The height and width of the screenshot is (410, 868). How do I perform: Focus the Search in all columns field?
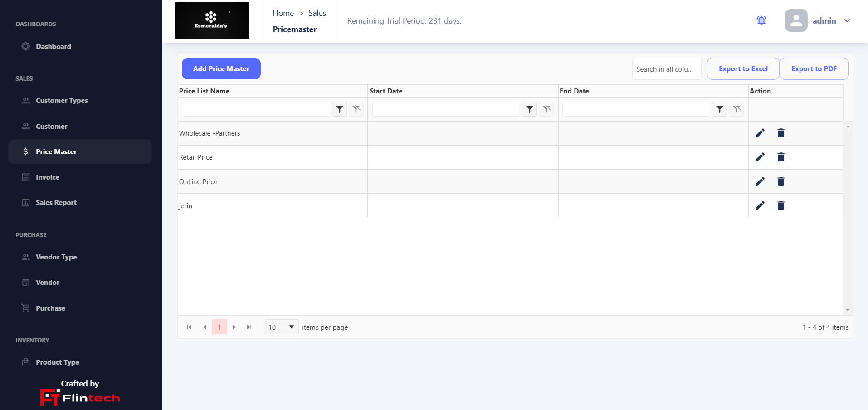667,69
